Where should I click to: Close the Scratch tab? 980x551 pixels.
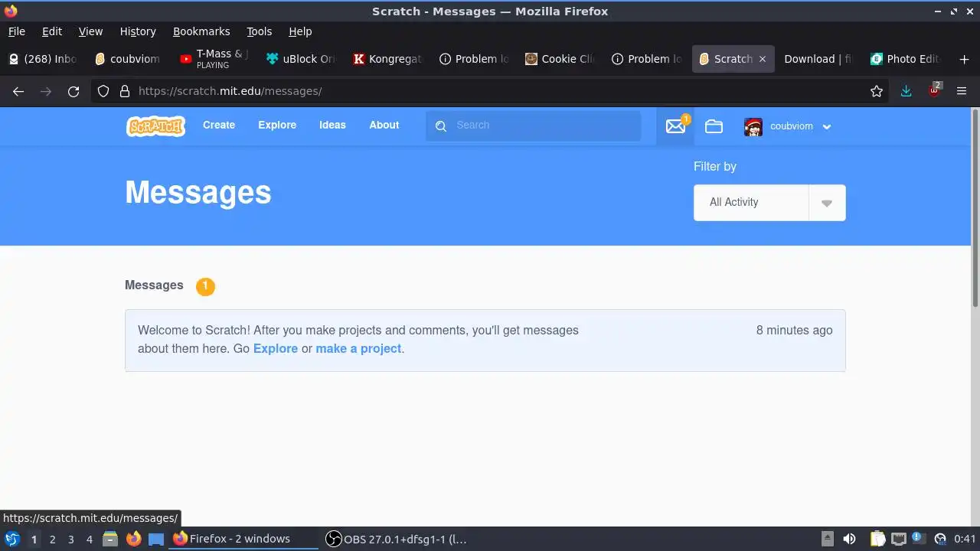click(x=762, y=59)
